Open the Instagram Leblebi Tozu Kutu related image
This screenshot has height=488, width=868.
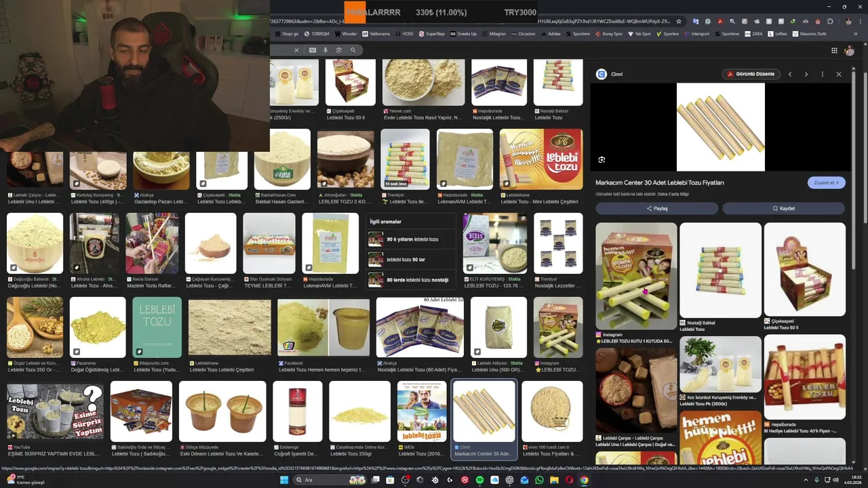click(636, 276)
